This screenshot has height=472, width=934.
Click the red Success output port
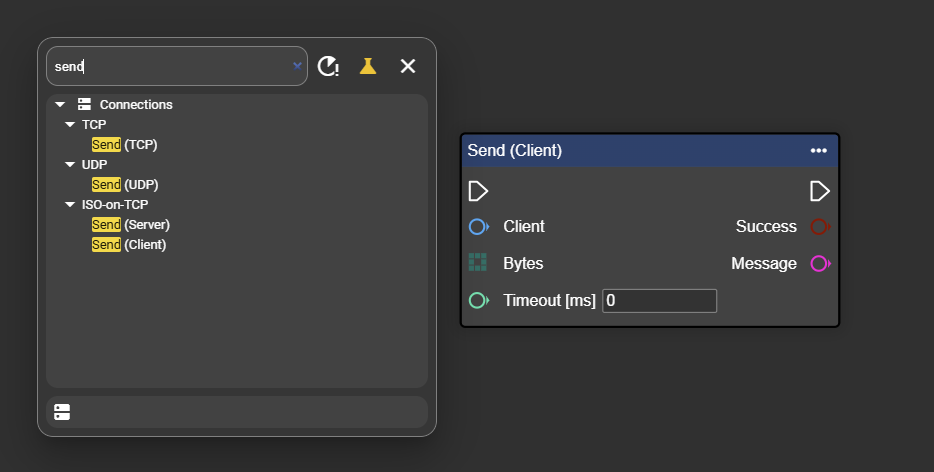click(820, 227)
